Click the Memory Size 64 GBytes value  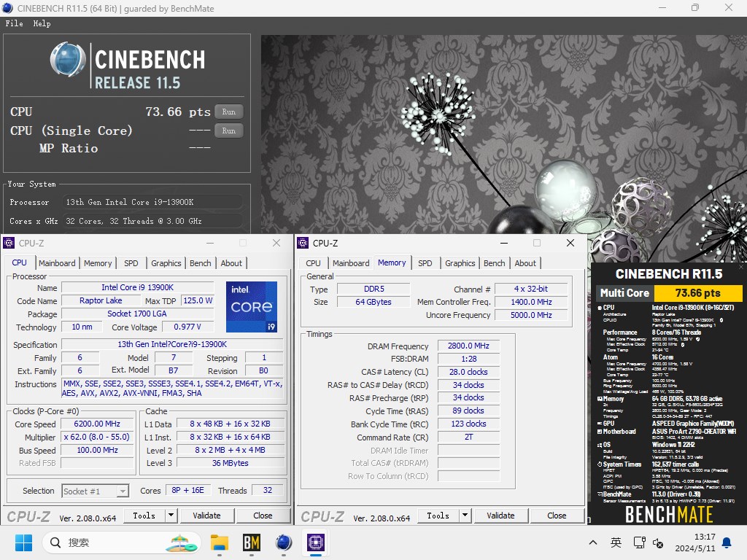(x=373, y=302)
